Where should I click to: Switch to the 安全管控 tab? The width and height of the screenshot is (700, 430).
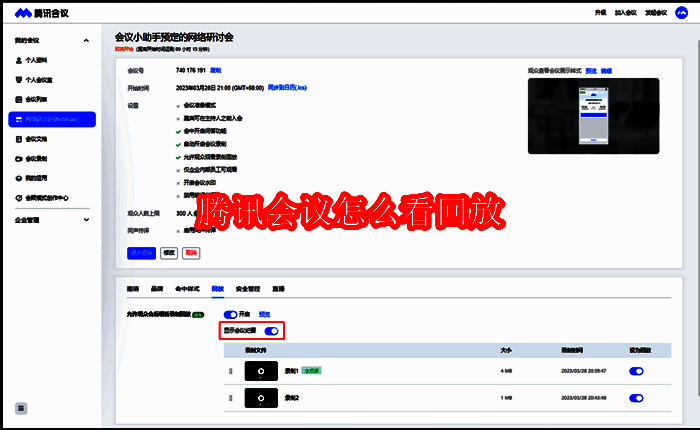pyautogui.click(x=248, y=289)
